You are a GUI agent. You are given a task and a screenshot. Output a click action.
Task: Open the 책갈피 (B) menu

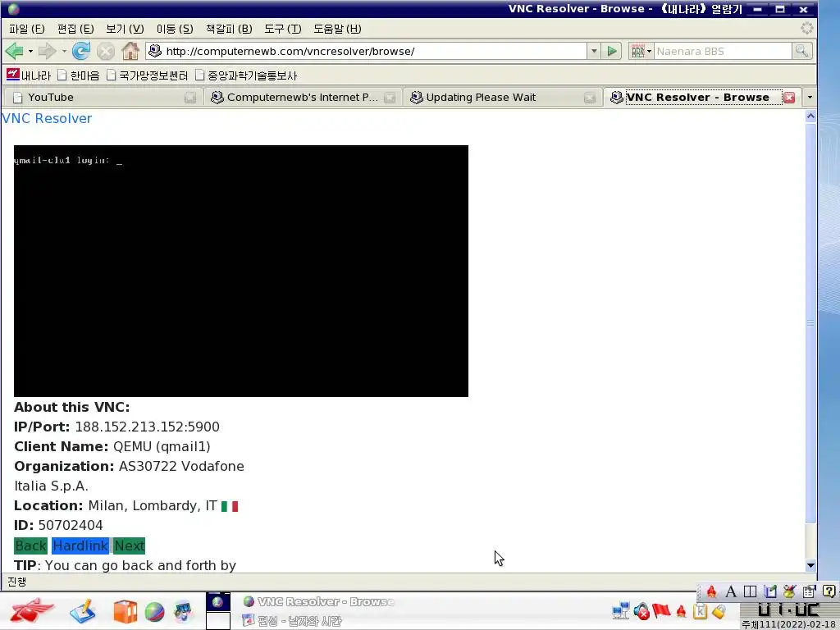pos(229,29)
